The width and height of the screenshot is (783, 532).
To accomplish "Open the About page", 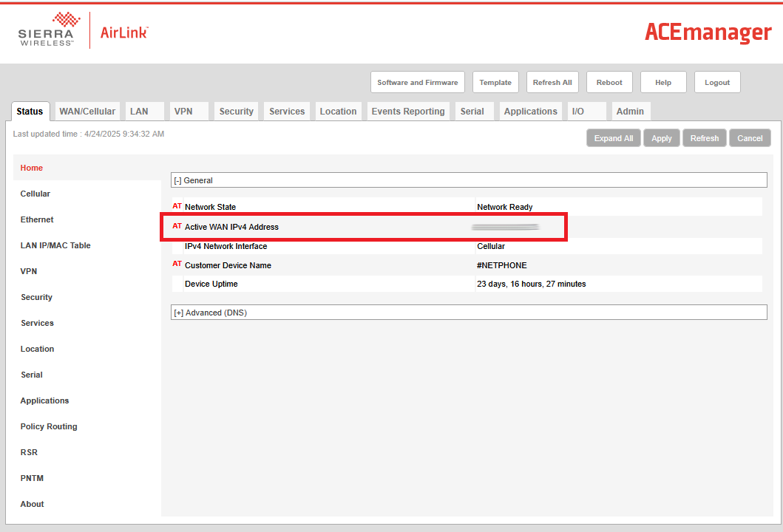I will 32,504.
